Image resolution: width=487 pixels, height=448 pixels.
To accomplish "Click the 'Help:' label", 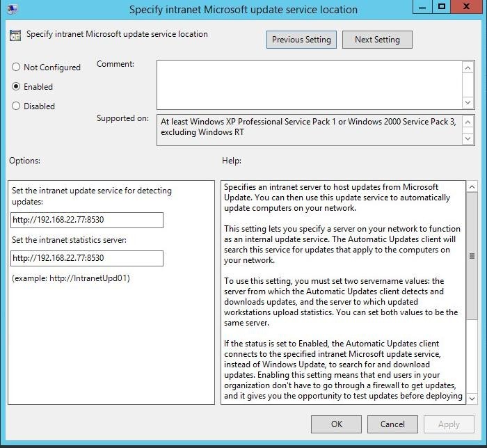I will pos(232,161).
